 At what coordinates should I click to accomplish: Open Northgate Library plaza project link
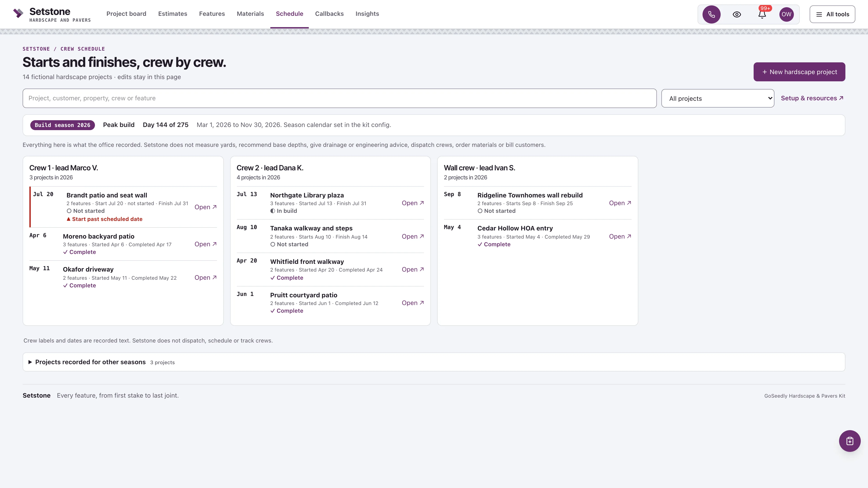[413, 203]
